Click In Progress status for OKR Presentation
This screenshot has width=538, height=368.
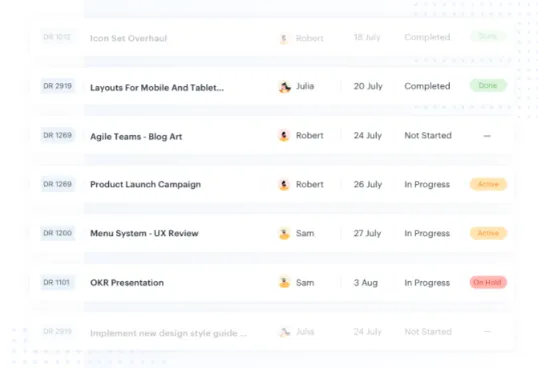tap(427, 283)
